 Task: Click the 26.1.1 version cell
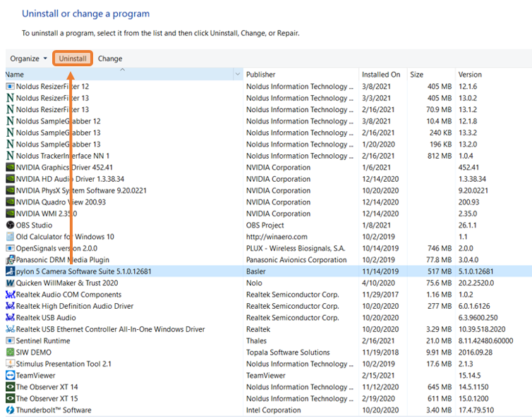(x=468, y=225)
